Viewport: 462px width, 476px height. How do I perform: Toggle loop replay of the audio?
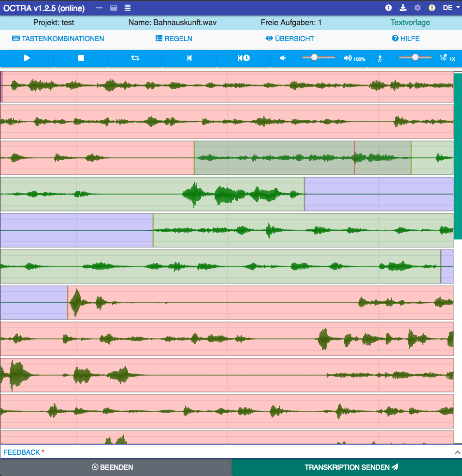point(135,58)
